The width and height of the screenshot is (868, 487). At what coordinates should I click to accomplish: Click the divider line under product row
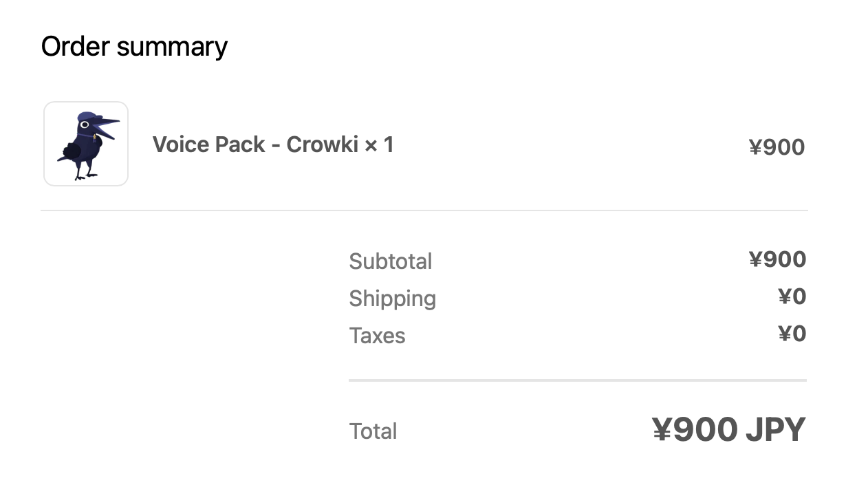point(424,210)
